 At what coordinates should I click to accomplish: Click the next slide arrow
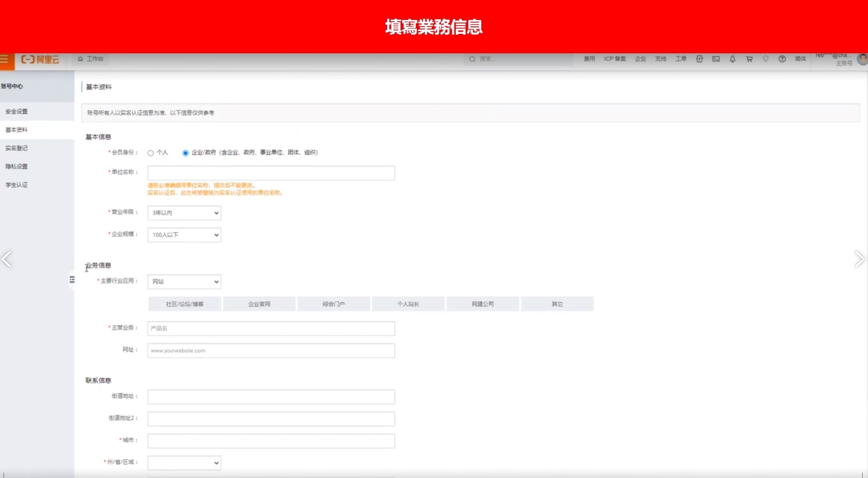(859, 259)
